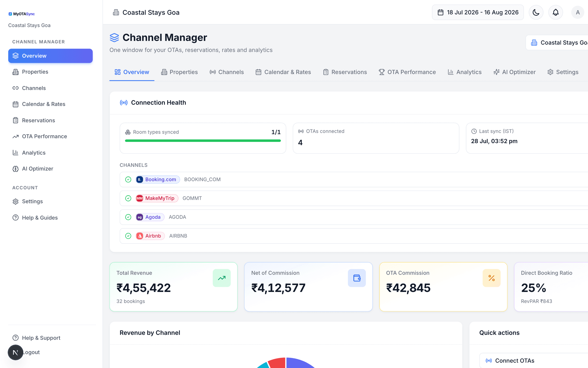Image resolution: width=588 pixels, height=368 pixels.
Task: Switch to the AI Optimizer tab
Action: pyautogui.click(x=514, y=72)
